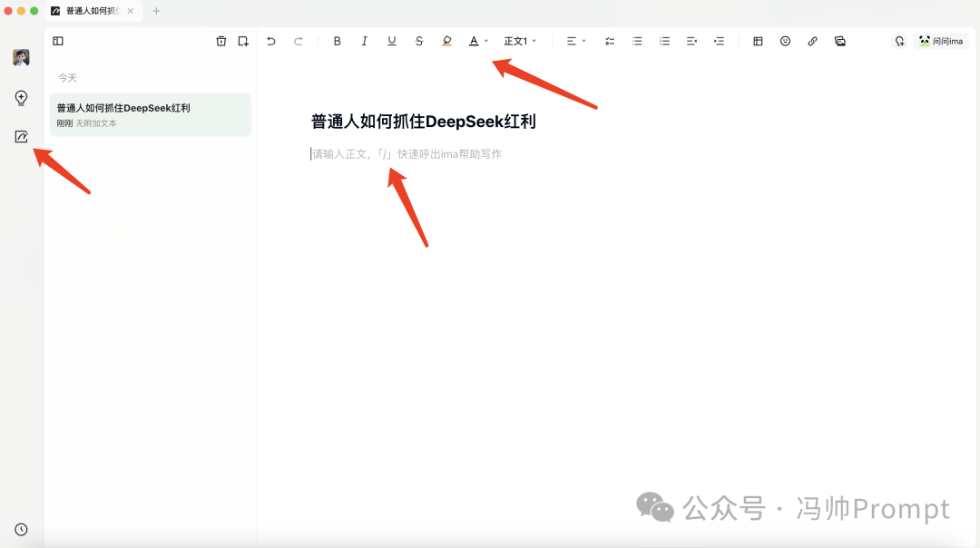Decrease paragraph indent
Viewport: 980px width, 548px height.
coord(691,41)
